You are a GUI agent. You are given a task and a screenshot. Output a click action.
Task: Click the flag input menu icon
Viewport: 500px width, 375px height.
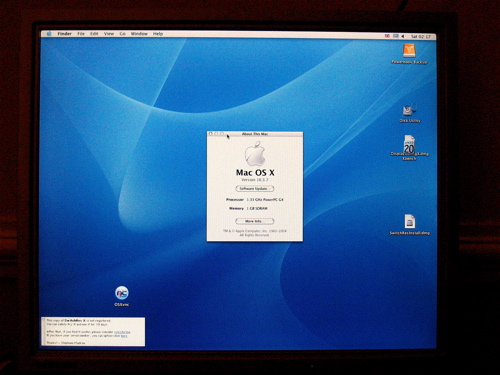387,36
